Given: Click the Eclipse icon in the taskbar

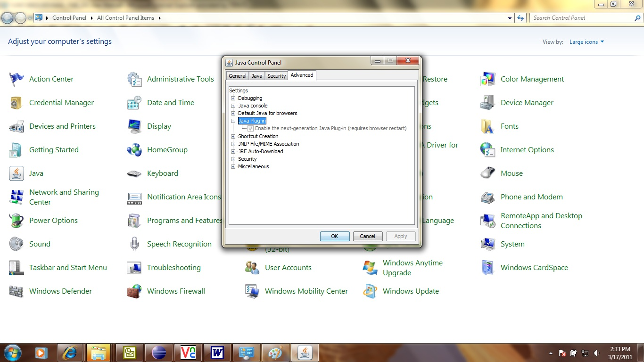Looking at the screenshot, I should (159, 353).
